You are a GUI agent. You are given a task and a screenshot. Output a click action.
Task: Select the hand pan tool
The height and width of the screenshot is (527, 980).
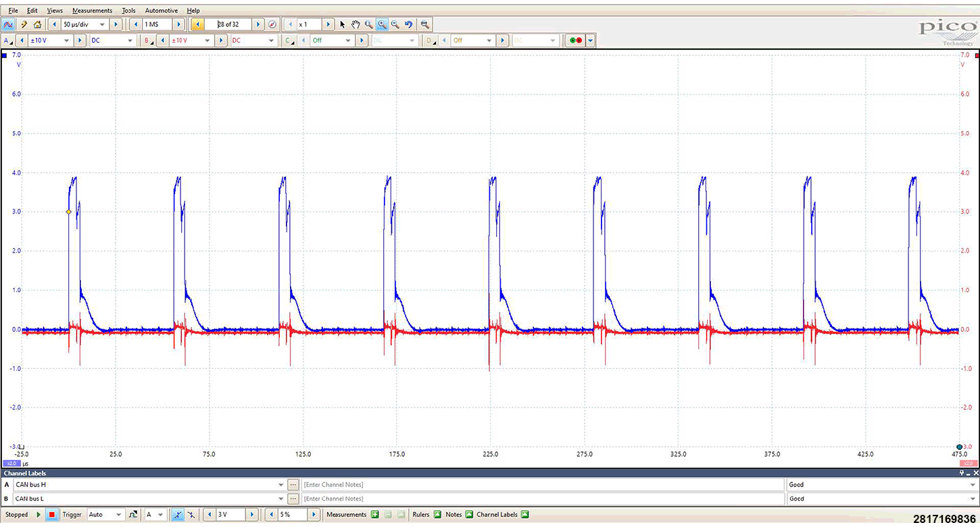point(356,24)
